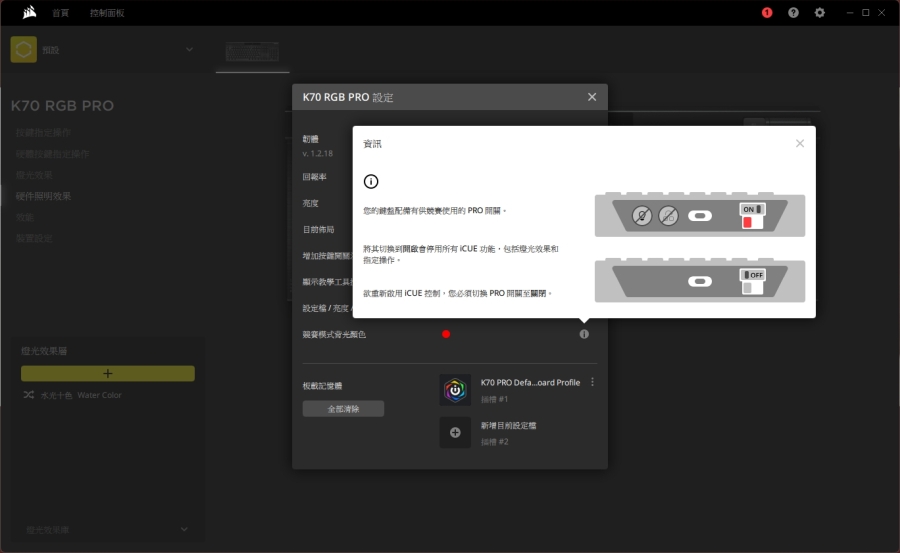This screenshot has width=900, height=553.
Task: Select 燈光效果 in the sidebar
Action: pos(34,175)
